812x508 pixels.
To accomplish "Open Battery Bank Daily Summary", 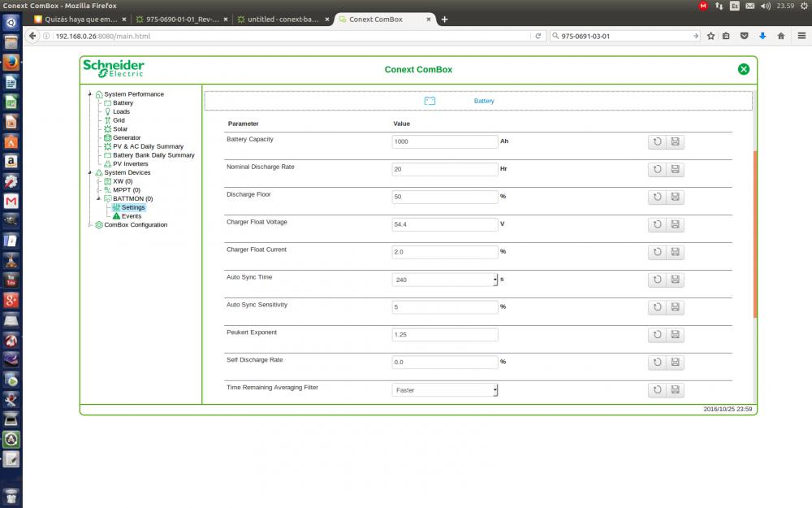I will pyautogui.click(x=153, y=155).
